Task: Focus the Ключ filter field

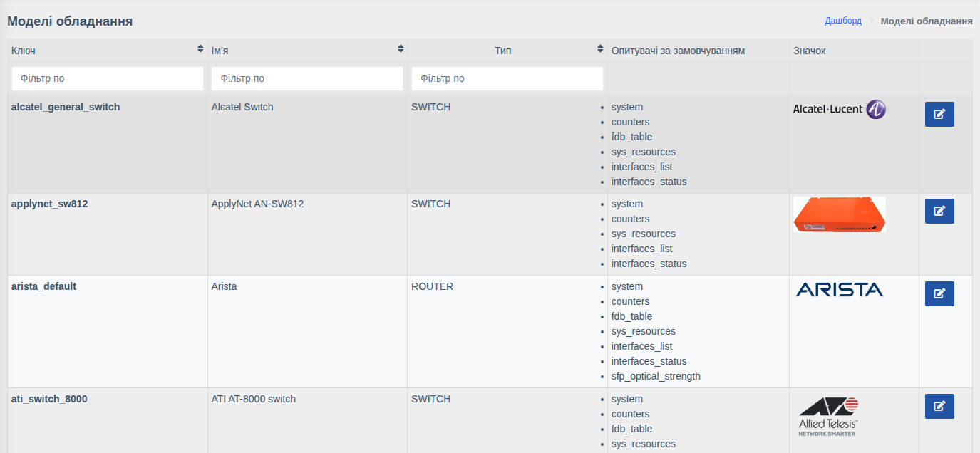Action: [x=108, y=78]
